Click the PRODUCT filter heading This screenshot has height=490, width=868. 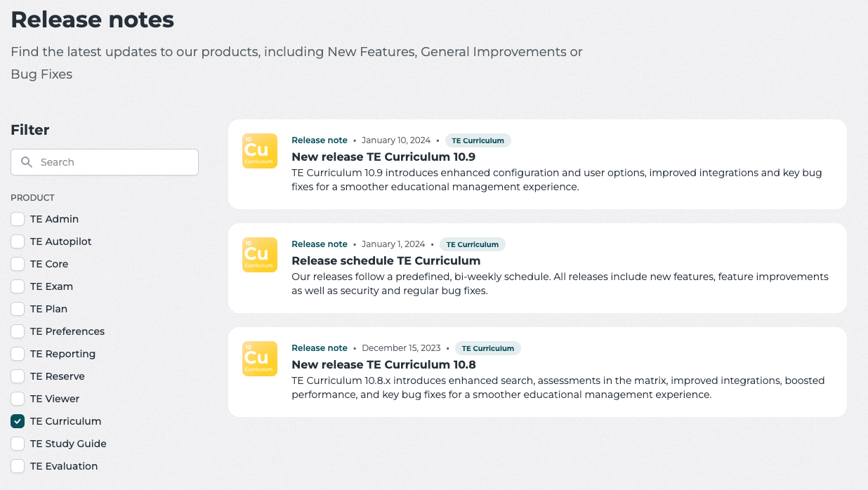[x=32, y=198]
